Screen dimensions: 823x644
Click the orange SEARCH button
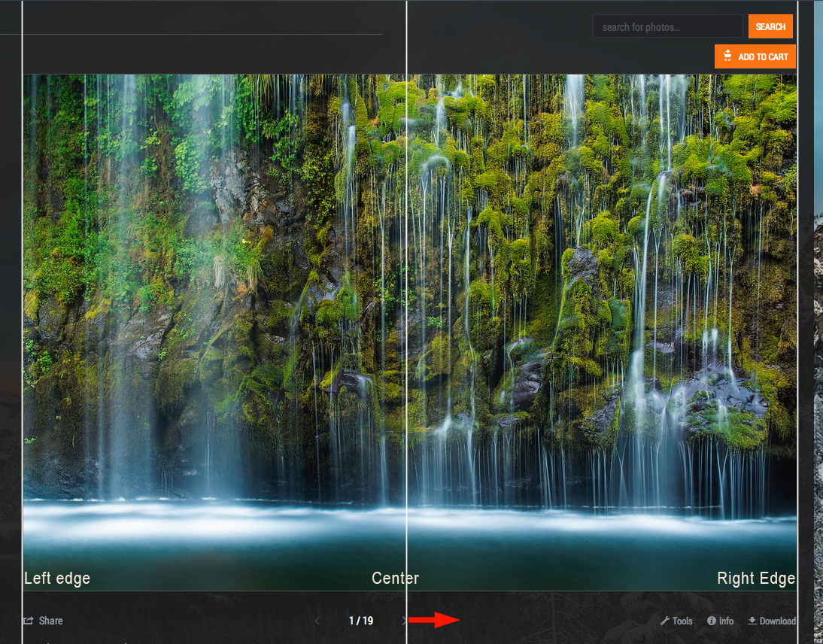coord(770,26)
